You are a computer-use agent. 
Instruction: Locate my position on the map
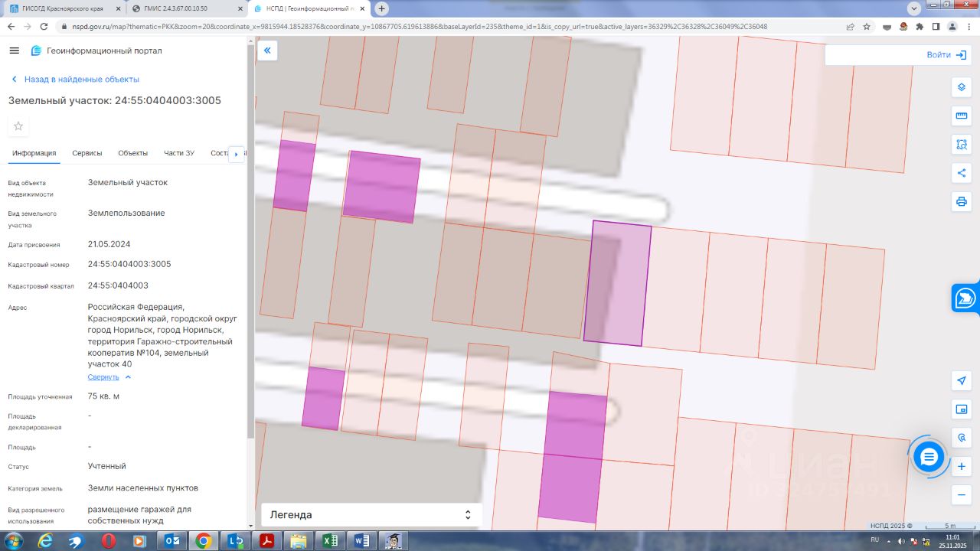[x=962, y=380]
